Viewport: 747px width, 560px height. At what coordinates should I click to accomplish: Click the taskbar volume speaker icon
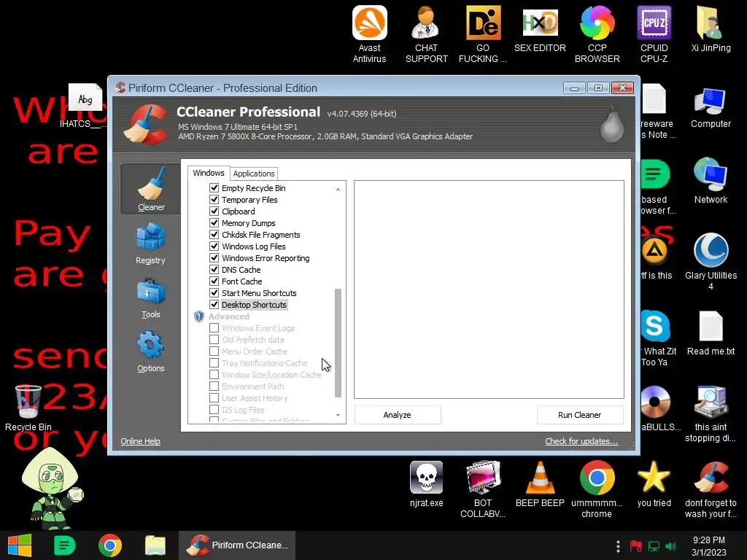pos(671,546)
